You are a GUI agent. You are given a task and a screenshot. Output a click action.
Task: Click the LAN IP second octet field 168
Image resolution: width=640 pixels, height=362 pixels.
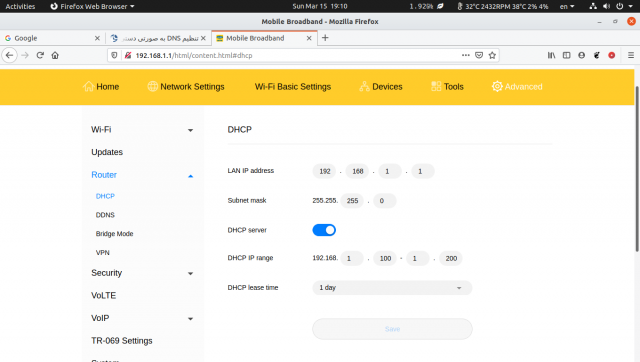click(358, 171)
